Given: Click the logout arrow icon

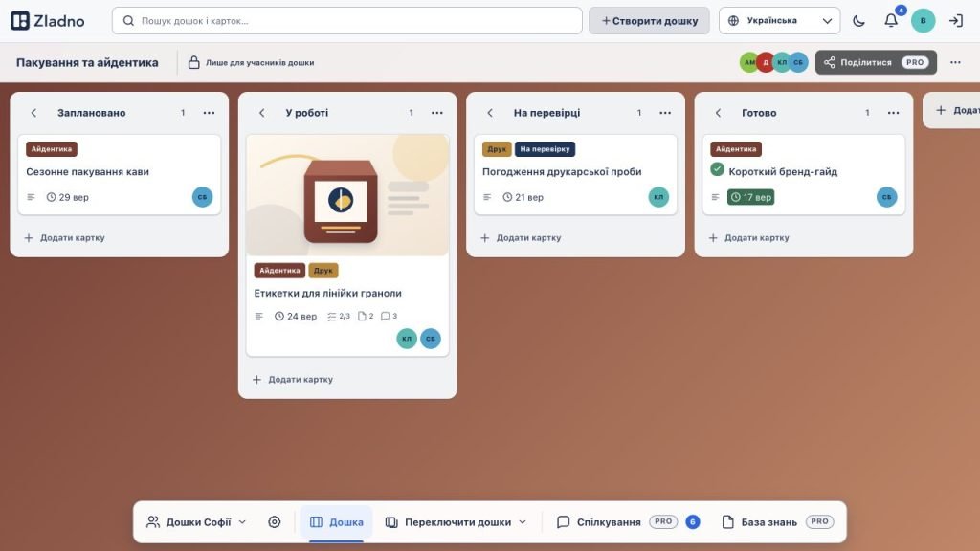Looking at the screenshot, I should coord(956,21).
